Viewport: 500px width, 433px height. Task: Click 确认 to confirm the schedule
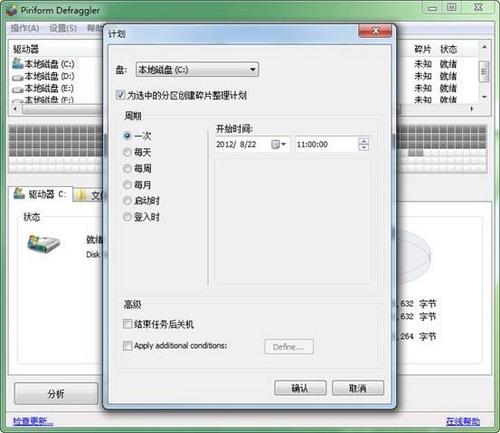(300, 388)
